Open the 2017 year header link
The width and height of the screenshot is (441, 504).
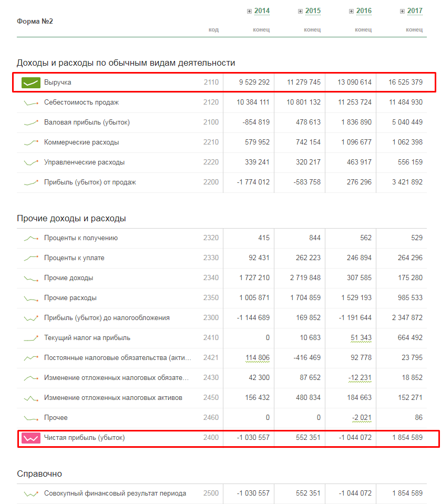[415, 11]
